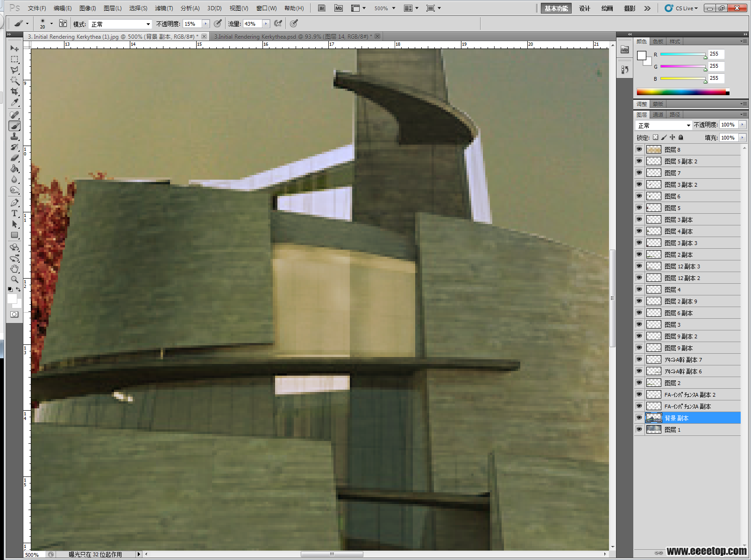Select the Eraser tool
Image resolution: width=751 pixels, height=560 pixels.
click(x=14, y=158)
